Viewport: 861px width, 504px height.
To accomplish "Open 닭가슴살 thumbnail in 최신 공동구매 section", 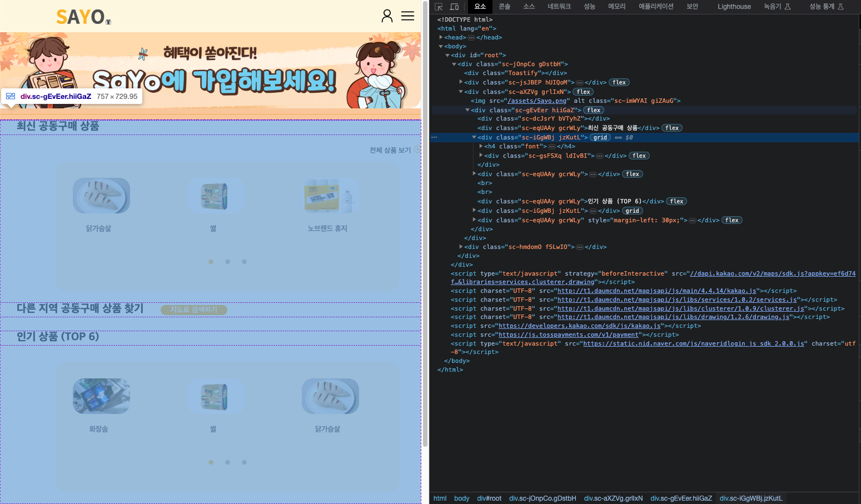I will 101,196.
